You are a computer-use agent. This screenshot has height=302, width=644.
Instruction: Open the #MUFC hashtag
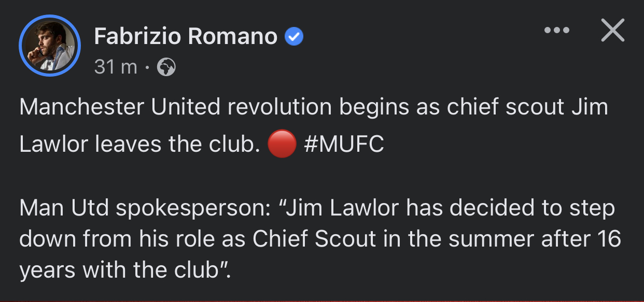point(344,145)
